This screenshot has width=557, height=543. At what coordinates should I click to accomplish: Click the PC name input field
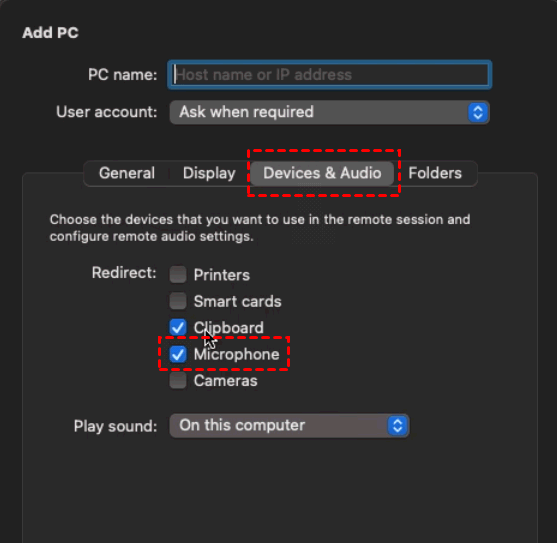point(330,75)
